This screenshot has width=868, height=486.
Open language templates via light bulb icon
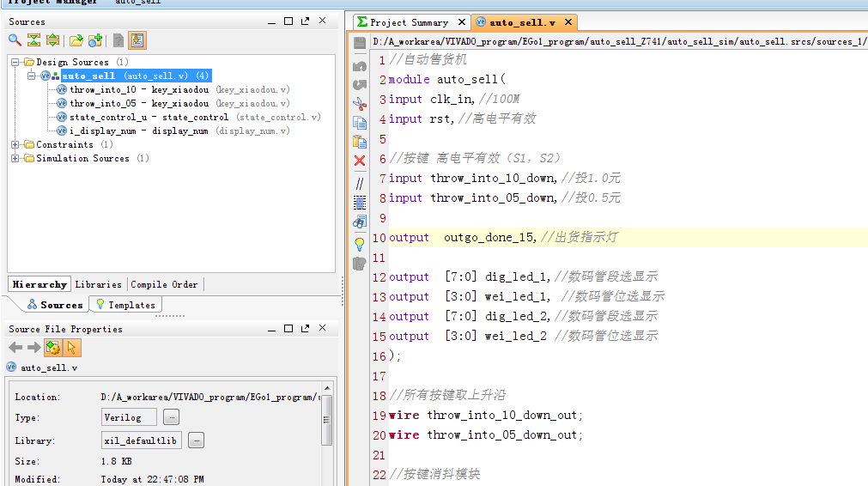(x=359, y=244)
